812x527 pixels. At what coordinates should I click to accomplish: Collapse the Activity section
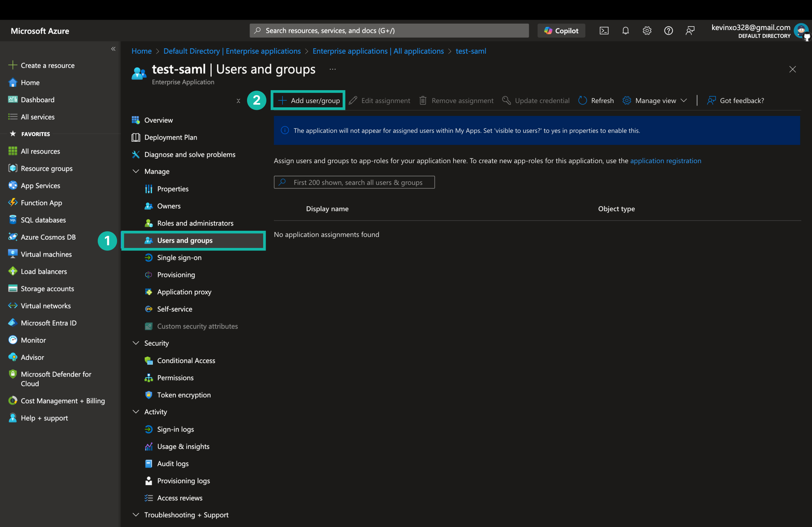tap(136, 412)
